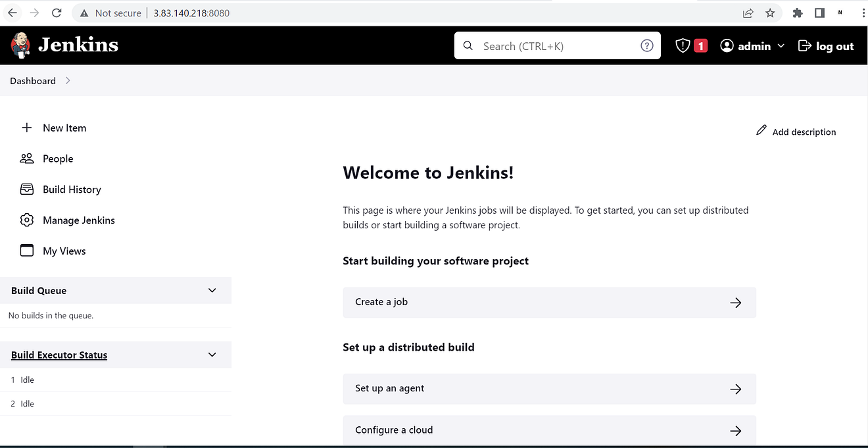Click the search help question mark icon
The image size is (868, 448).
pos(647,45)
